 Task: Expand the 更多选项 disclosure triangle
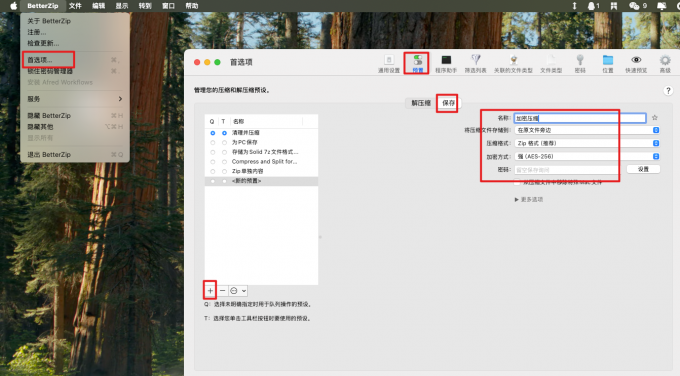point(517,199)
